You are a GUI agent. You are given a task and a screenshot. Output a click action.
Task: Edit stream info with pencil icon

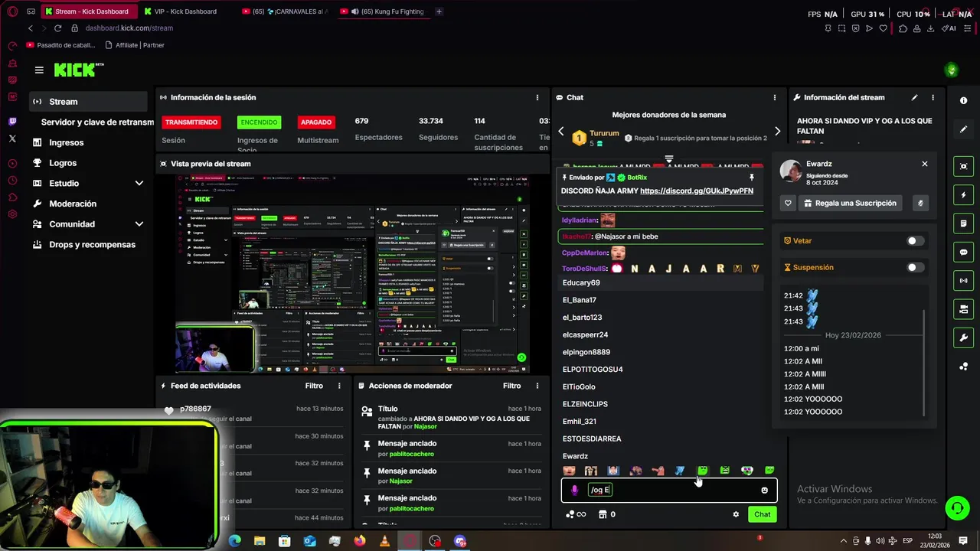pos(914,98)
